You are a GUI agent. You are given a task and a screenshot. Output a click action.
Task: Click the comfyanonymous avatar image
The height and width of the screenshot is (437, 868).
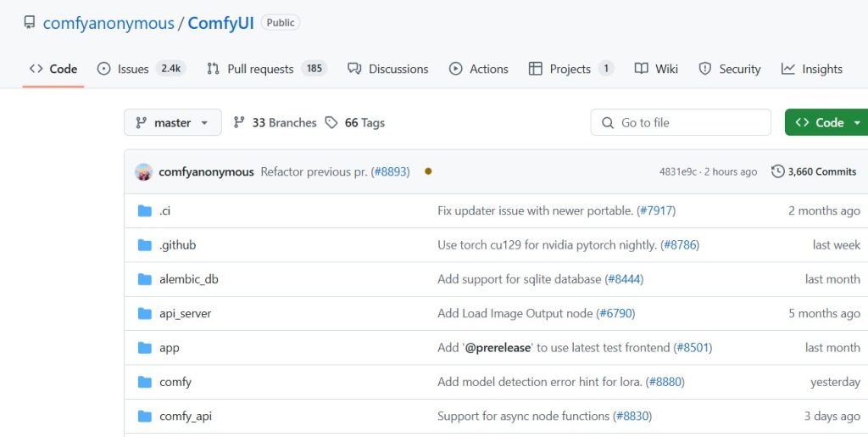pyautogui.click(x=144, y=171)
